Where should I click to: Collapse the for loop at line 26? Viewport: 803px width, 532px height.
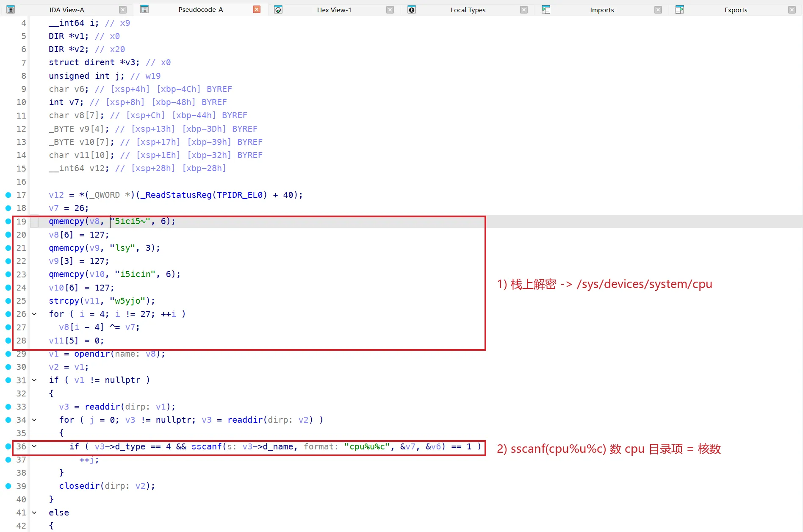[x=34, y=314]
